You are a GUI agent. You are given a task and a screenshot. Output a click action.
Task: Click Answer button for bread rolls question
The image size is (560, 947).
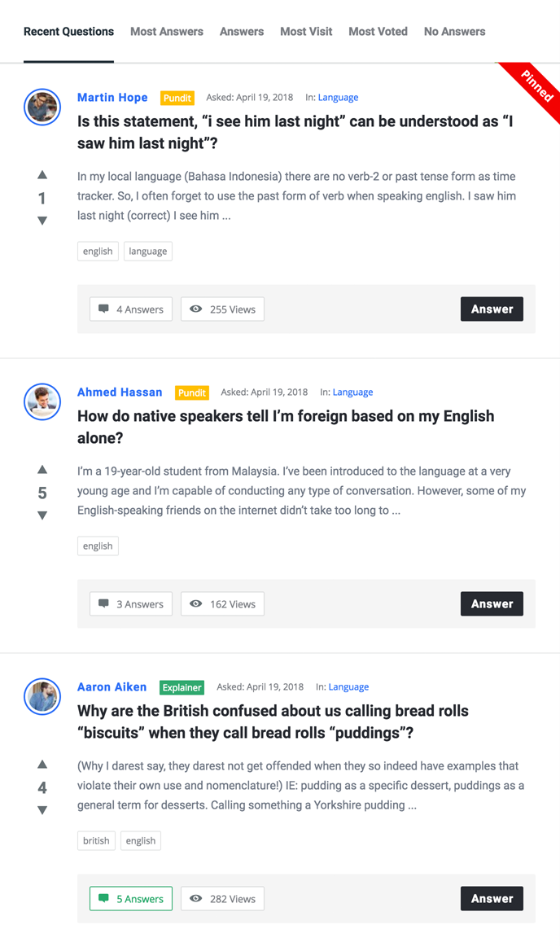point(492,899)
